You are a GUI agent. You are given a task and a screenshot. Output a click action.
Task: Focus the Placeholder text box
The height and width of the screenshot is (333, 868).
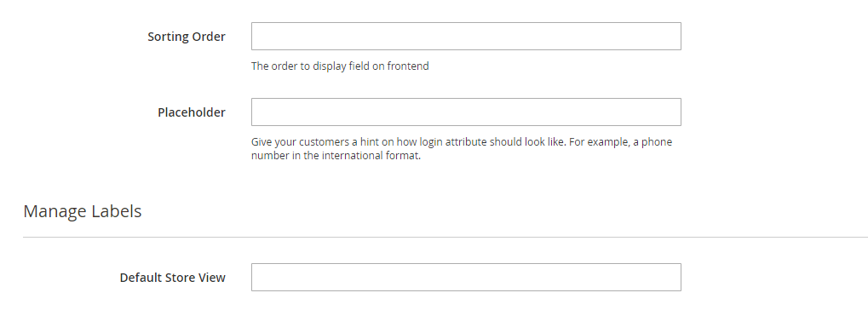point(466,112)
